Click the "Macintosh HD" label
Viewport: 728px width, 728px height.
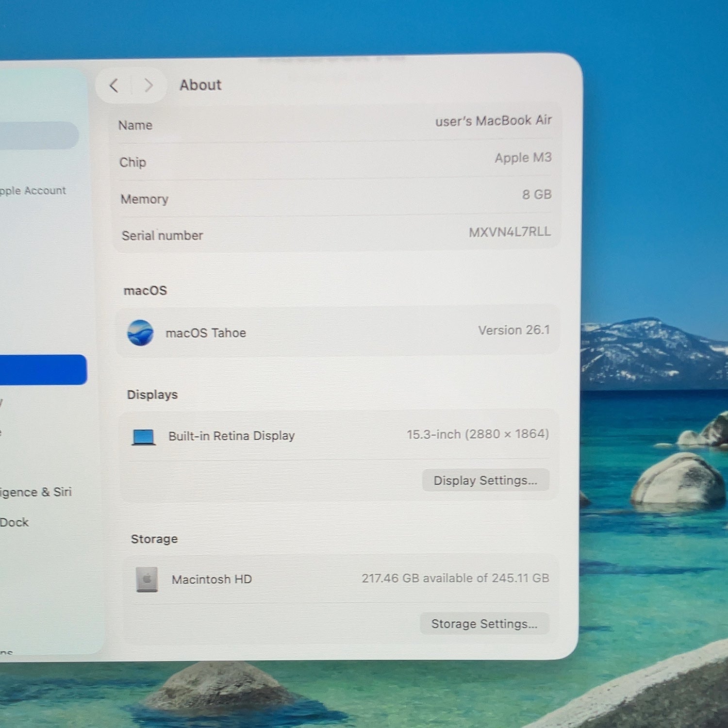tap(212, 579)
